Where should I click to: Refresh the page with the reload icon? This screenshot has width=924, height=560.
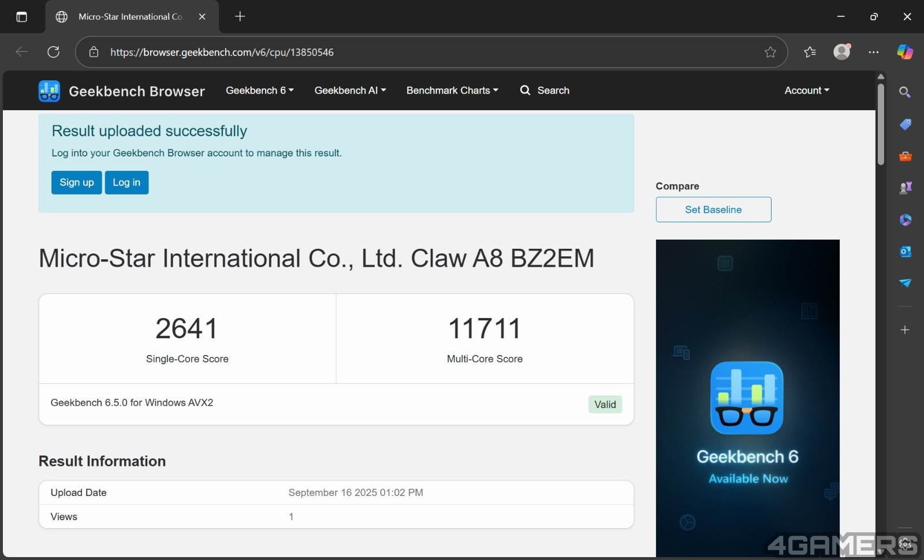tap(54, 52)
